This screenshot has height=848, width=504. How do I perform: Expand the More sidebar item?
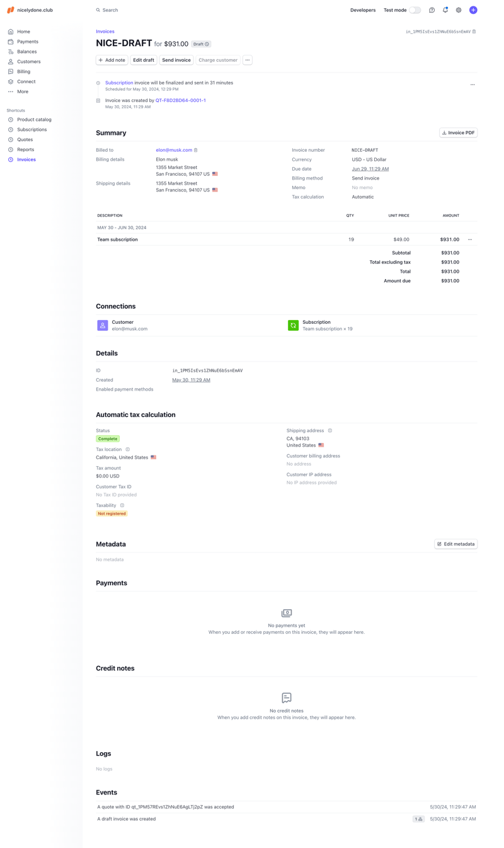(22, 91)
